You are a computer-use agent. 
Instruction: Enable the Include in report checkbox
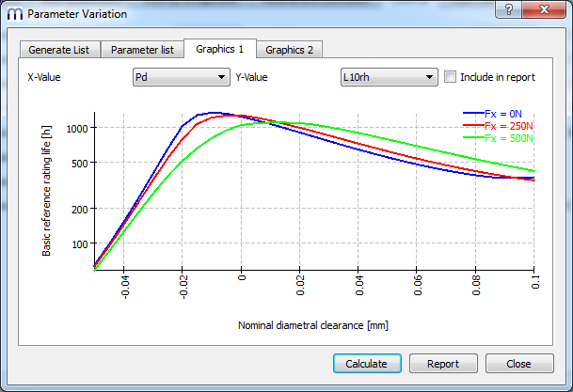450,77
